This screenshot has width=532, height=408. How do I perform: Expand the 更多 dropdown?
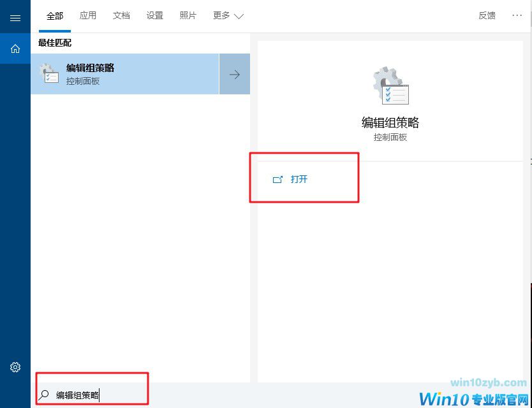click(x=228, y=15)
